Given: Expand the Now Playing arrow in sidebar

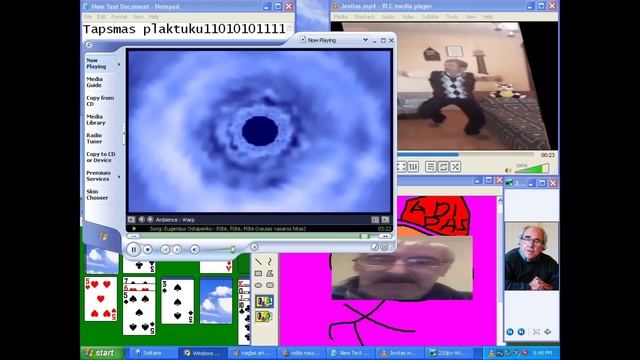Looking at the screenshot, I should (119, 64).
